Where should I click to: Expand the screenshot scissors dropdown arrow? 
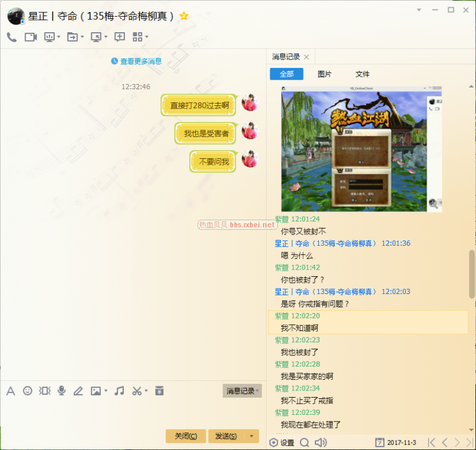click(146, 391)
